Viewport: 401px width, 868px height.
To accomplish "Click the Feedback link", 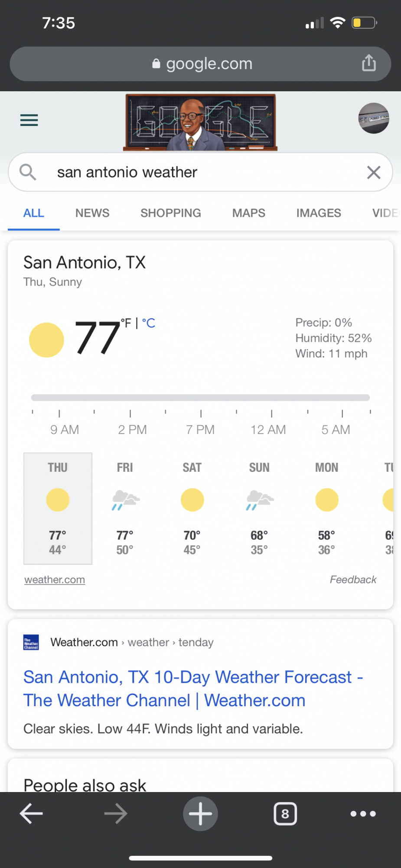I will coord(353,580).
